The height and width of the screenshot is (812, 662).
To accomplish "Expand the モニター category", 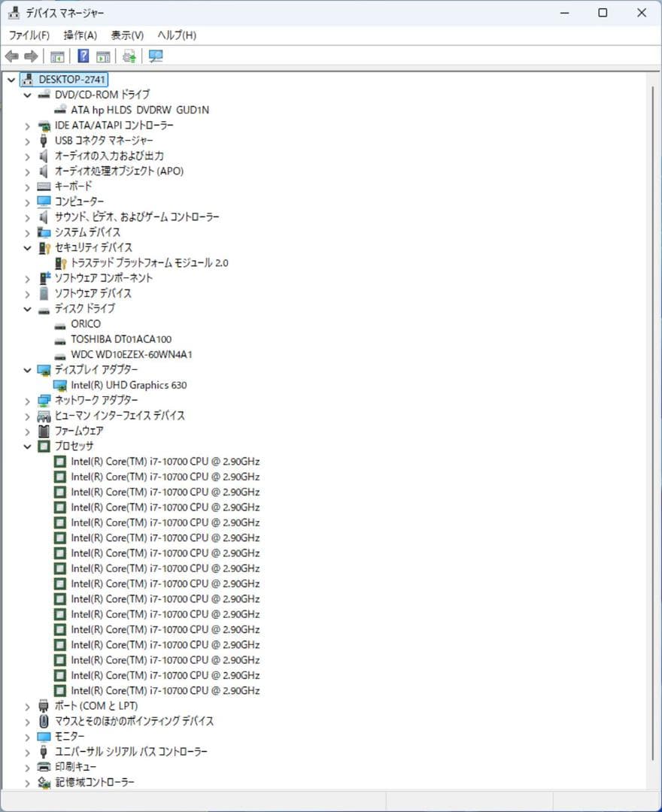I will (x=28, y=736).
